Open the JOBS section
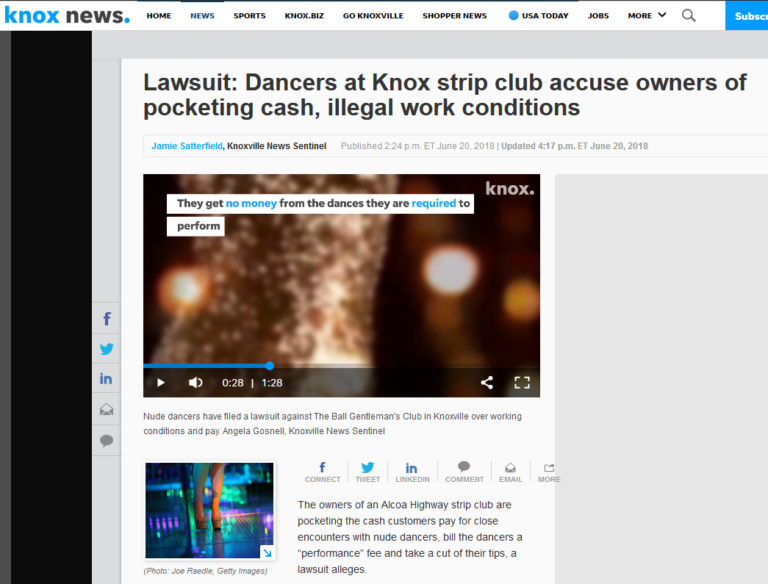The width and height of the screenshot is (768, 584). (598, 16)
